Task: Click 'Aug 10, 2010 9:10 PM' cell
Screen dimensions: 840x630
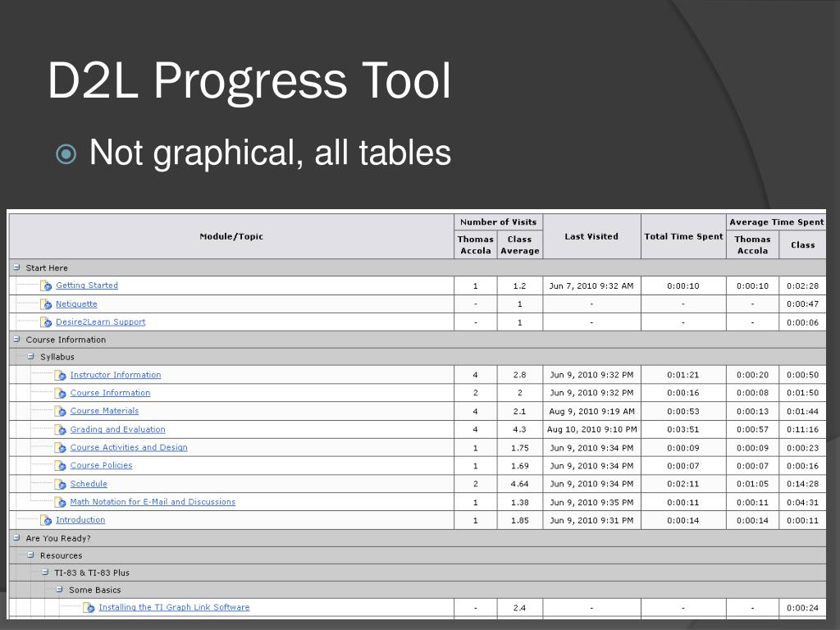Action: (591, 430)
